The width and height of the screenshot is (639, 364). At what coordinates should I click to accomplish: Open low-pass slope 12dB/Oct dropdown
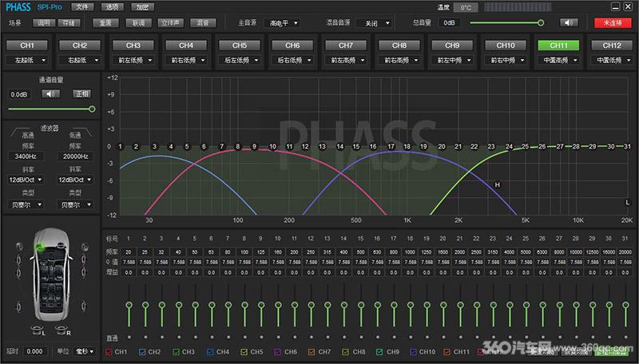pyautogui.click(x=75, y=180)
